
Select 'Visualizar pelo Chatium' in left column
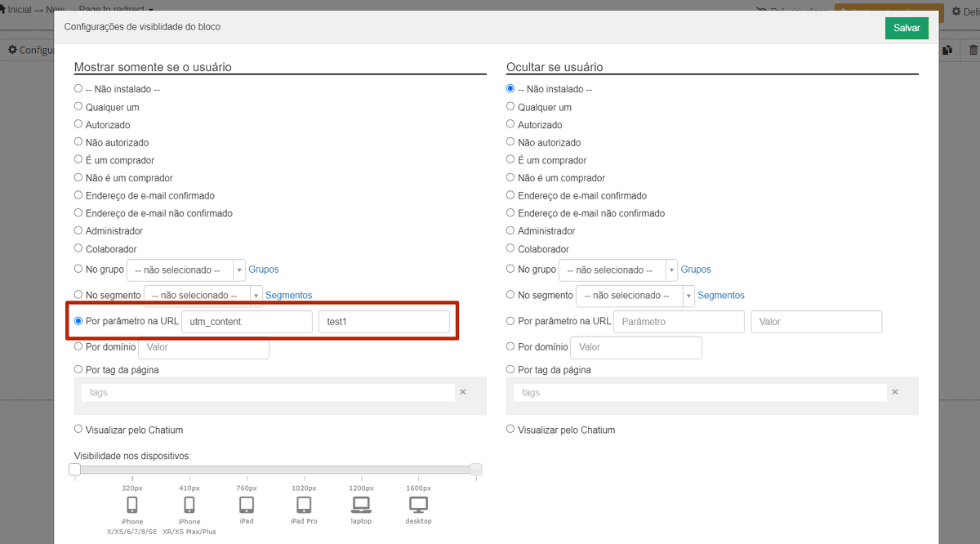pyautogui.click(x=78, y=430)
